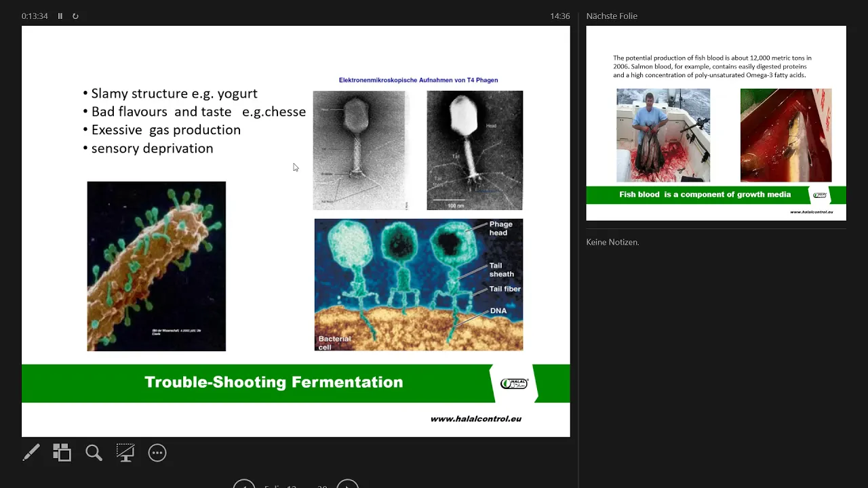868x488 pixels.
Task: Click the next slide preview thumbnail
Action: (716, 123)
